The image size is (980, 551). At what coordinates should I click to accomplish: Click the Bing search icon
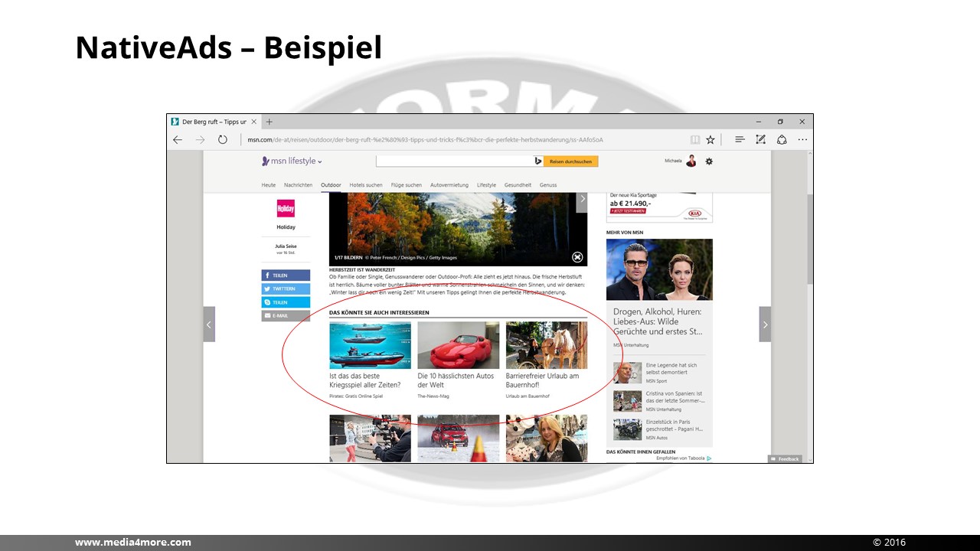pyautogui.click(x=538, y=161)
